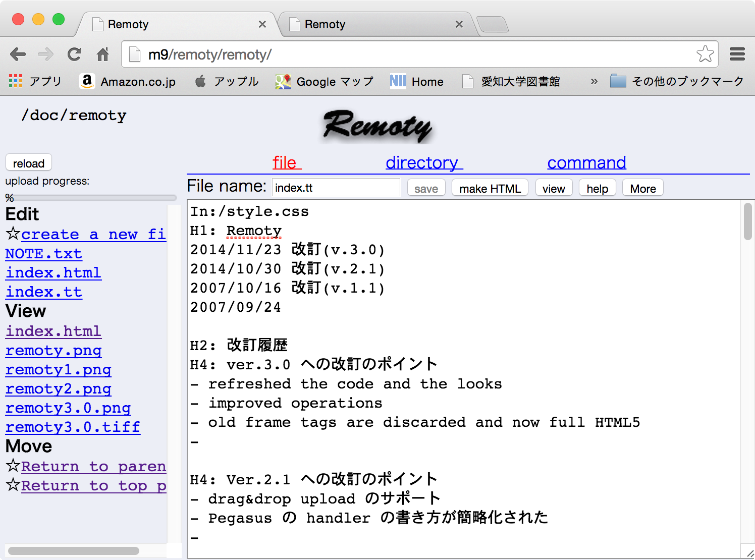Click the File name input field
Image resolution: width=755 pixels, height=560 pixels.
pyautogui.click(x=336, y=188)
